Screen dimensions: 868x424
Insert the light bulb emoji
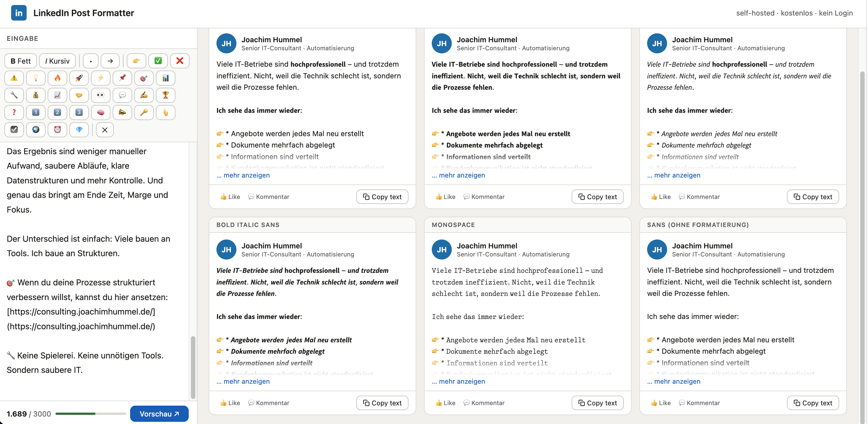36,78
